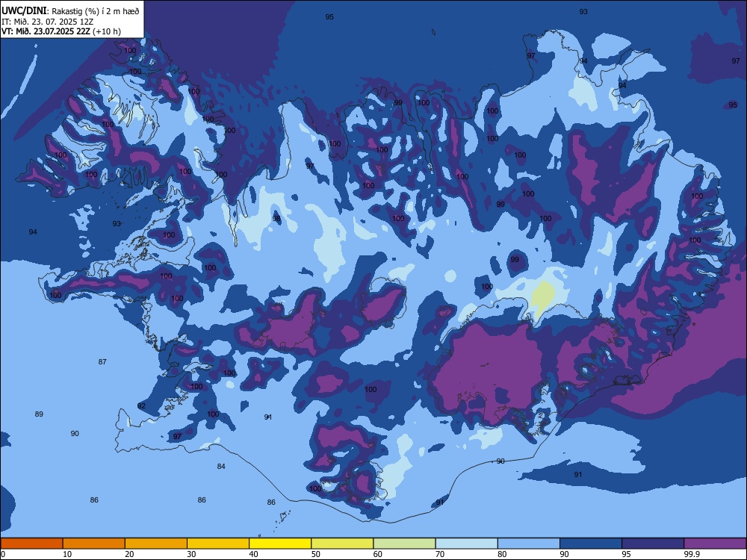Select the purple legend swatch above 99.9

(x=715, y=544)
